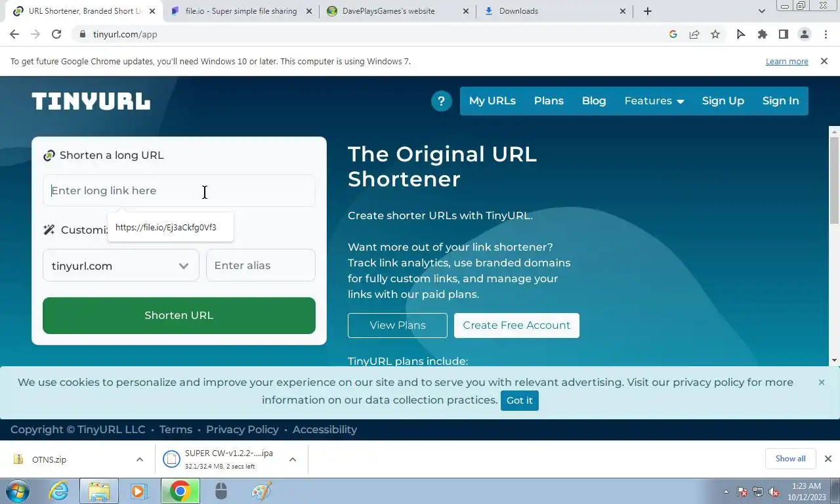The image size is (840, 504).
Task: Open Chrome three-dot menu
Action: coord(825,34)
